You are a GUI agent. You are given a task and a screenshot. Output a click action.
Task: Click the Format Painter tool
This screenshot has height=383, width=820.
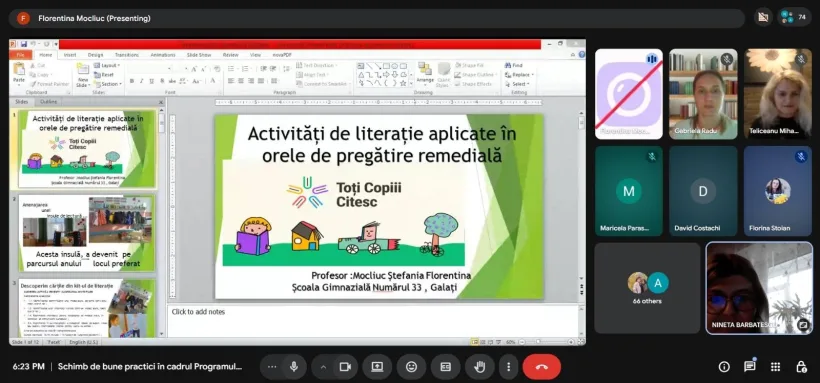[50, 84]
